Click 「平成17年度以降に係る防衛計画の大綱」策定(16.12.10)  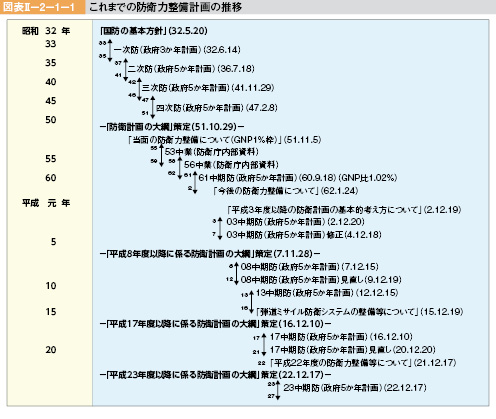click(x=215, y=324)
